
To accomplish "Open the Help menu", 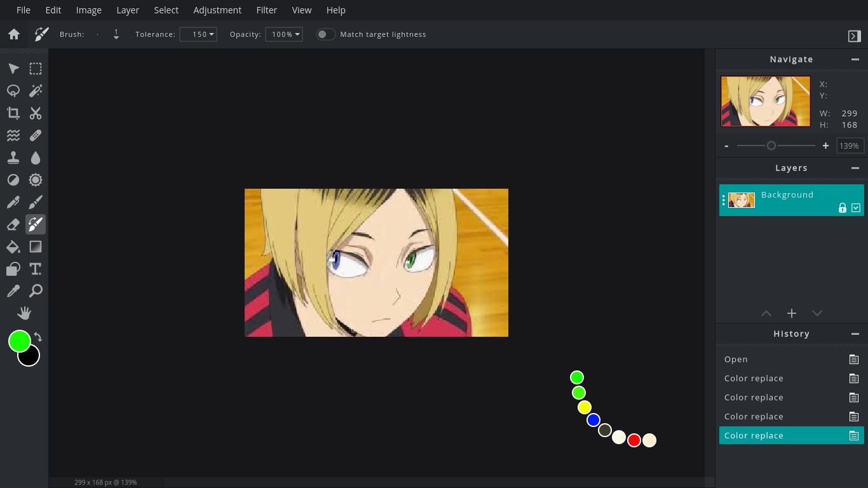I will pos(336,10).
